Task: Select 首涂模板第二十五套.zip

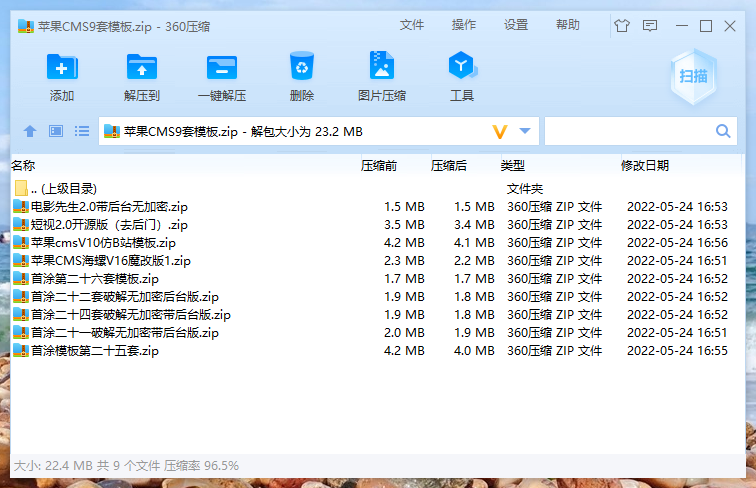Action: pos(377,351)
